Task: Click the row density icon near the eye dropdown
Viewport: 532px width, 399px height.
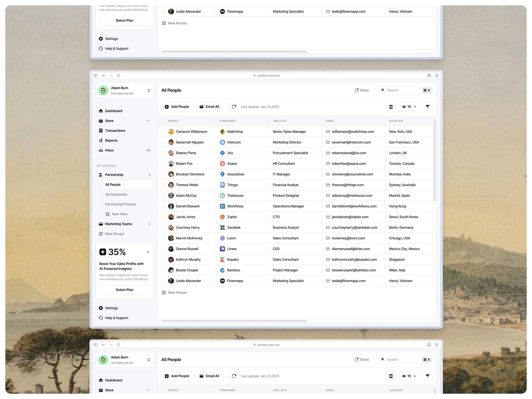Action: click(x=391, y=107)
